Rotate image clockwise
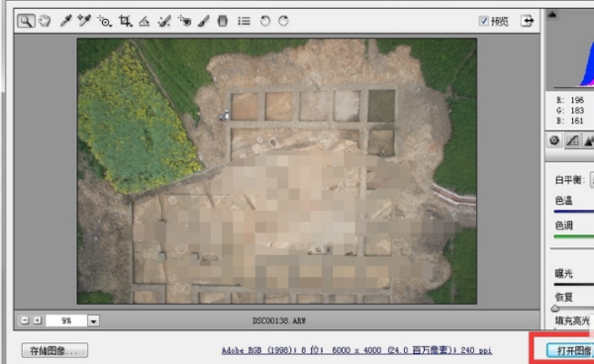The image size is (594, 364). 283,21
